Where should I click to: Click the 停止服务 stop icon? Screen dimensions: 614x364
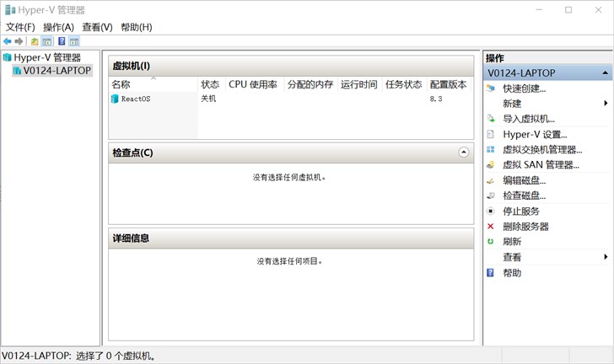click(490, 211)
